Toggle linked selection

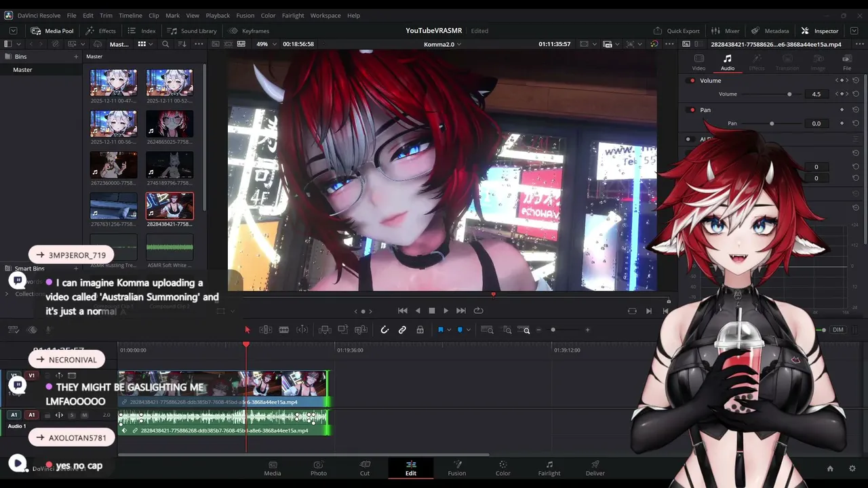[402, 330]
